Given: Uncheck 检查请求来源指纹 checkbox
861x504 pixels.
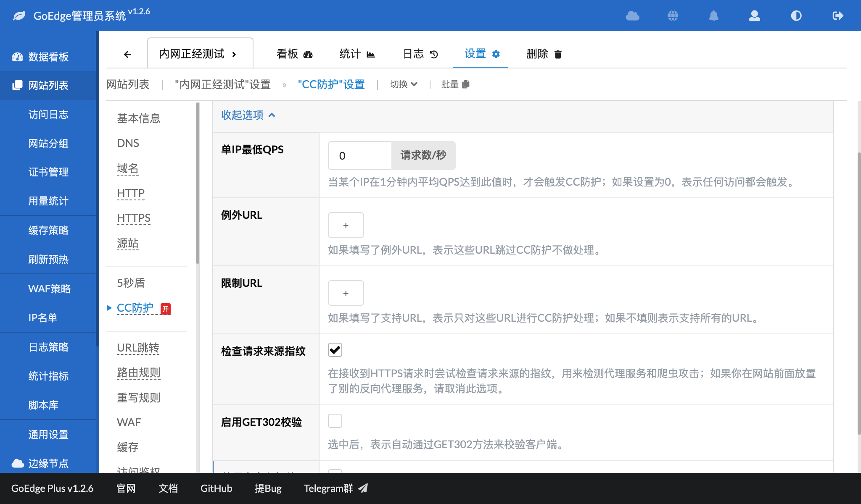Looking at the screenshot, I should point(335,350).
